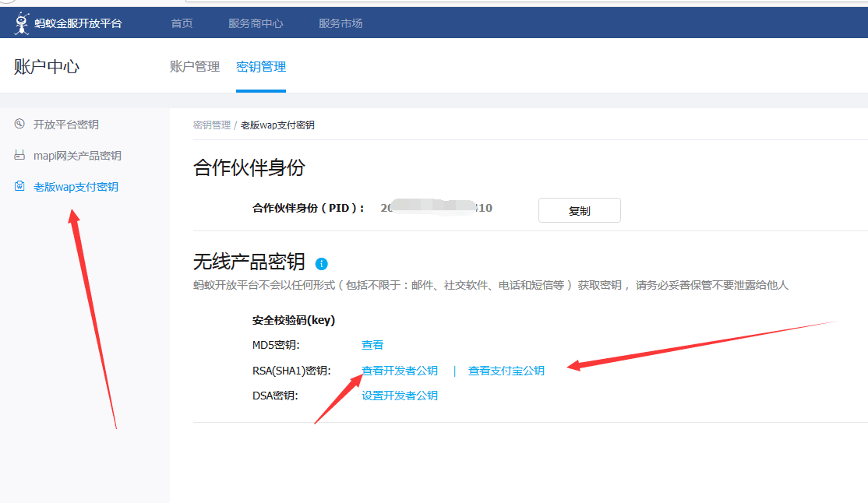The width and height of the screenshot is (868, 503).
Task: Click the key icon beside 开放平台密钥
Action: point(19,124)
